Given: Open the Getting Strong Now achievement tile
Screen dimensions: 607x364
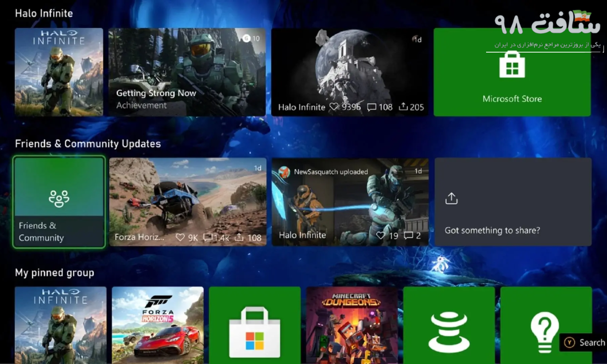Looking at the screenshot, I should (x=187, y=72).
